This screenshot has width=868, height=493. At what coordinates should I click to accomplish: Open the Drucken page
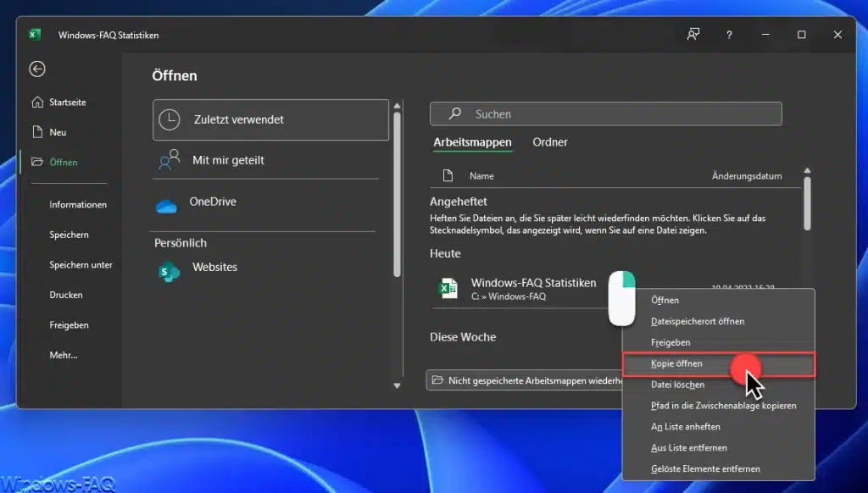[x=66, y=295]
